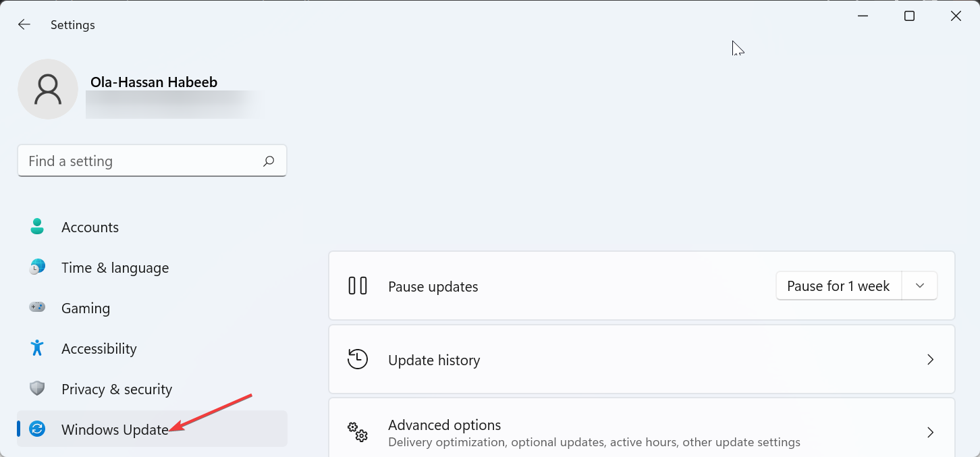The image size is (980, 457).
Task: Click the Privacy & security shield icon
Action: coord(37,389)
